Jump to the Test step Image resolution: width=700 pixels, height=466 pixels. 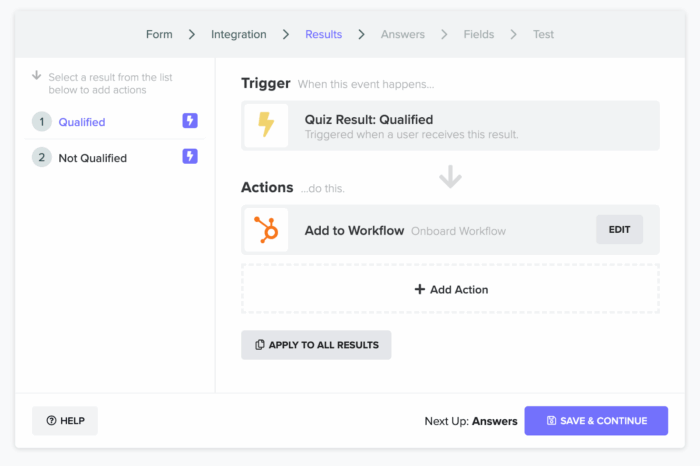543,34
